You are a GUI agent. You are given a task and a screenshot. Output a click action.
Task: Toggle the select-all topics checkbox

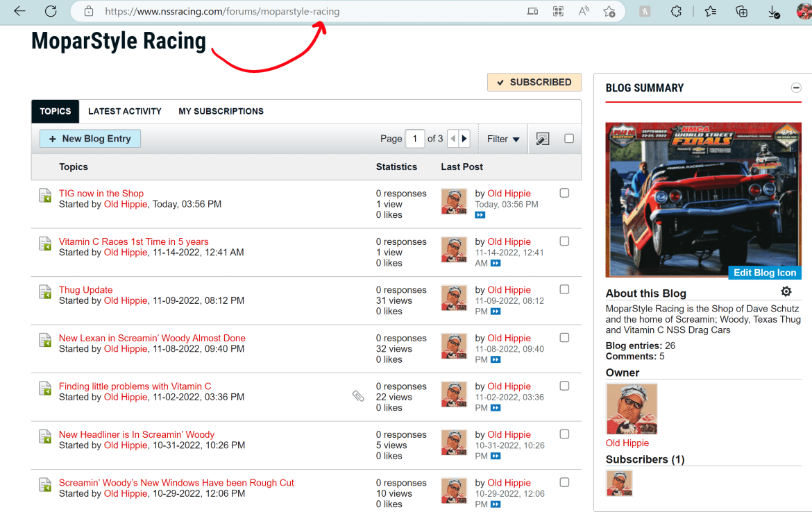[569, 138]
